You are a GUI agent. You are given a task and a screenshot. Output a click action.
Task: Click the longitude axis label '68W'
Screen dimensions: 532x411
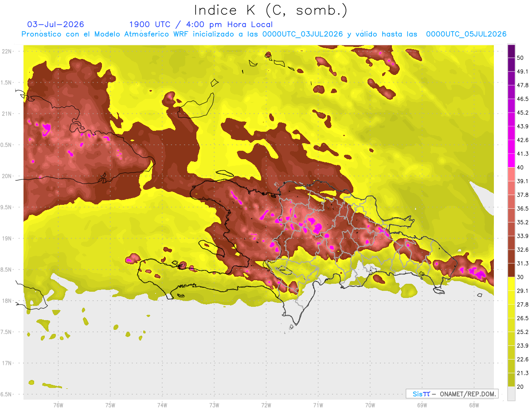[473, 405]
